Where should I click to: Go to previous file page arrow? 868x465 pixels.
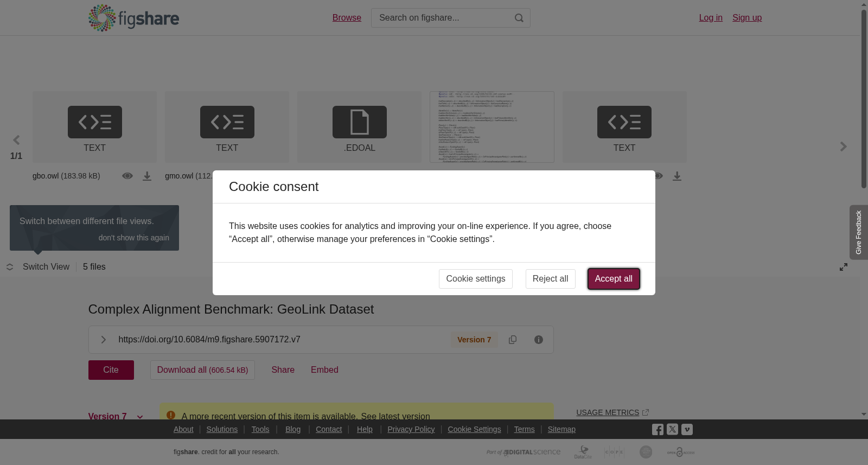coord(16,141)
